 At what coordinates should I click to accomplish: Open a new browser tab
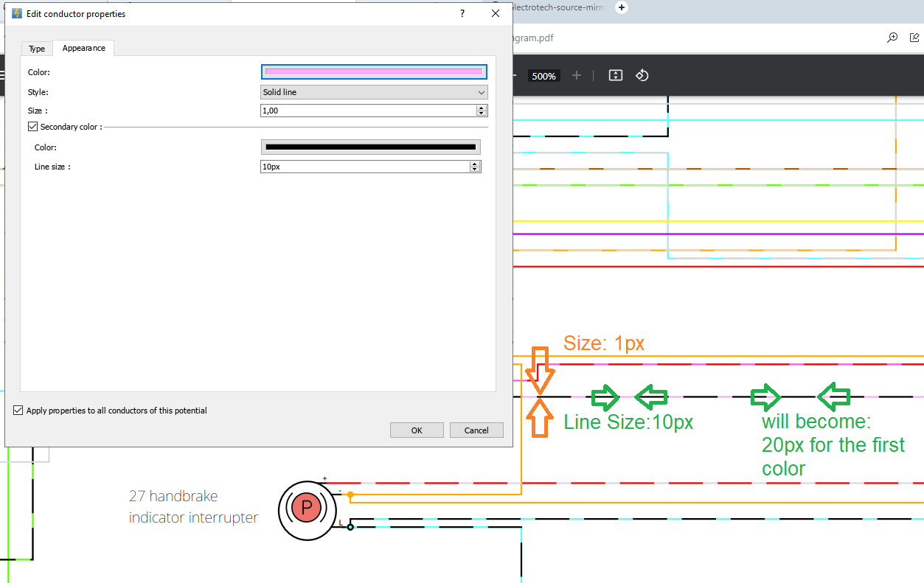[x=622, y=7]
